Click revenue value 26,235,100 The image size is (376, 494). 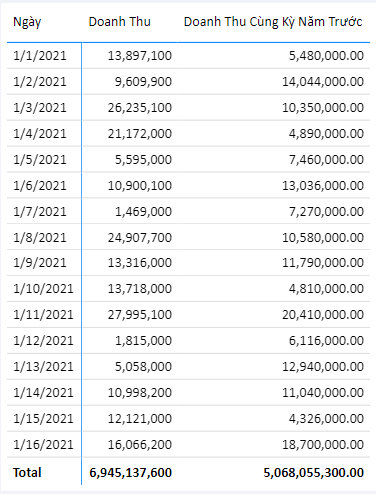(x=140, y=108)
